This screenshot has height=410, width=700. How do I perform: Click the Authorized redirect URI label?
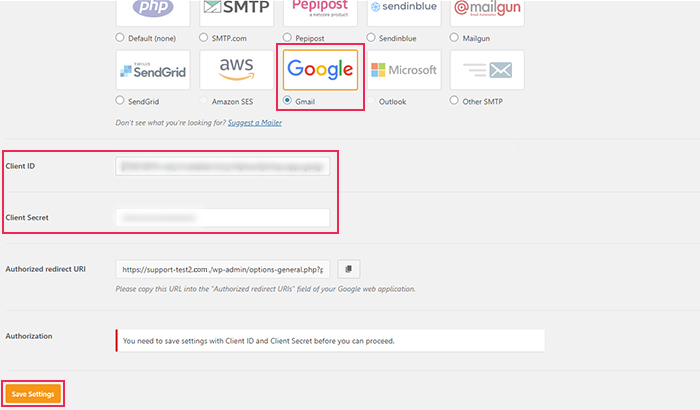[46, 269]
